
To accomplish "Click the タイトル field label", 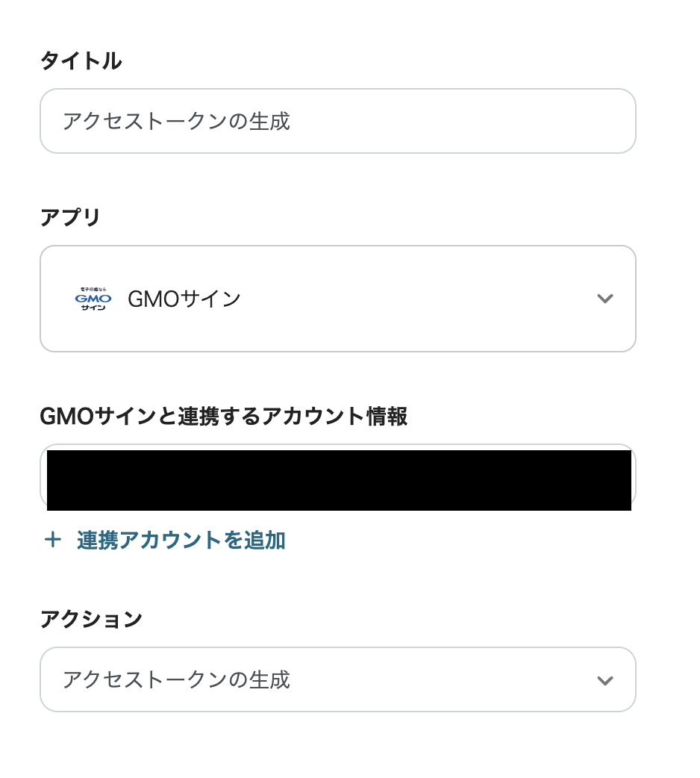I will (x=81, y=61).
